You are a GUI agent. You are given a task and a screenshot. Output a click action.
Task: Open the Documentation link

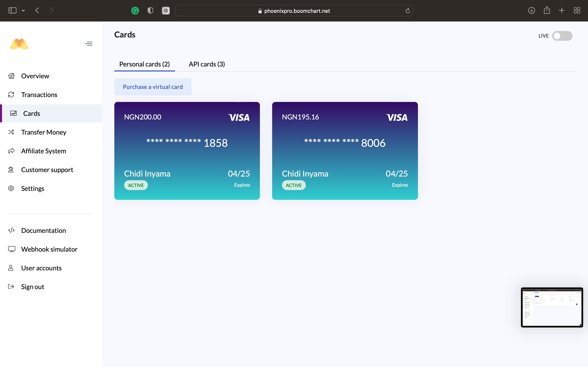coord(43,231)
